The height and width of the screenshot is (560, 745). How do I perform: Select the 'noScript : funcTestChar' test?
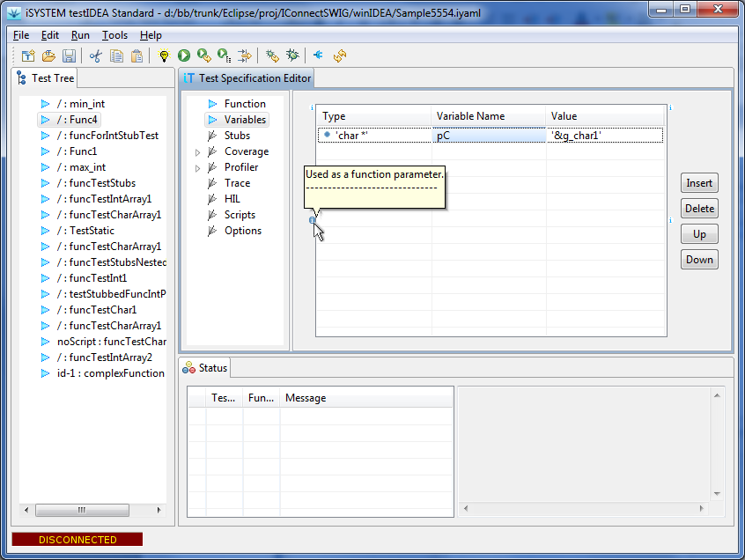click(x=112, y=342)
